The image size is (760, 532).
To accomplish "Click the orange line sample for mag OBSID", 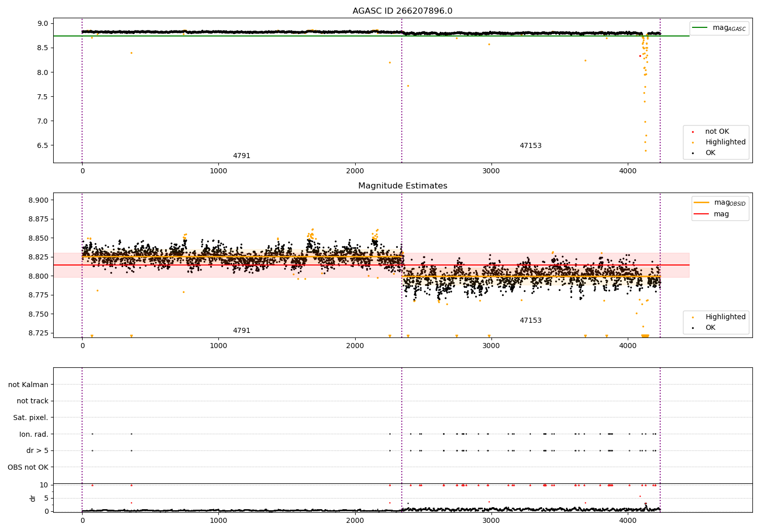I will click(701, 203).
